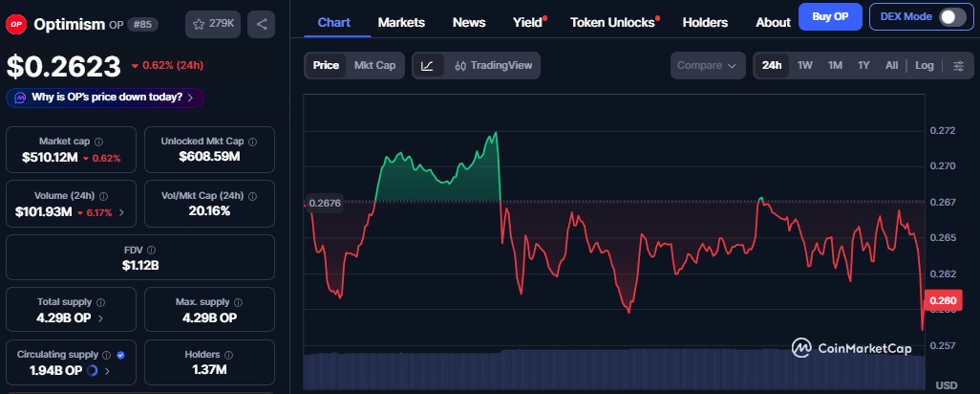Show Circulating supply info icon
The width and height of the screenshot is (980, 394).
(108, 355)
